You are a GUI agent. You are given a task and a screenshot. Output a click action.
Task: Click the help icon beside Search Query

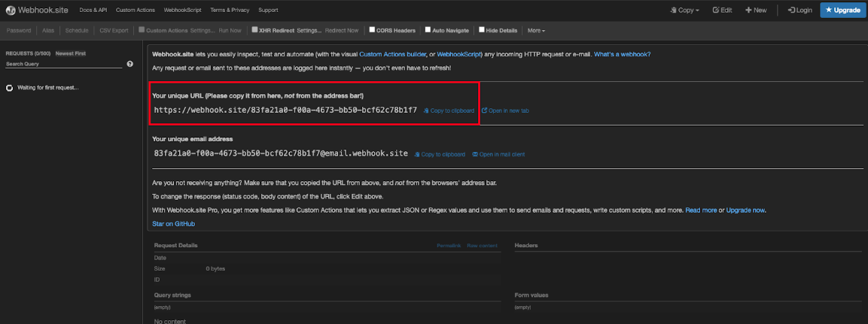130,64
